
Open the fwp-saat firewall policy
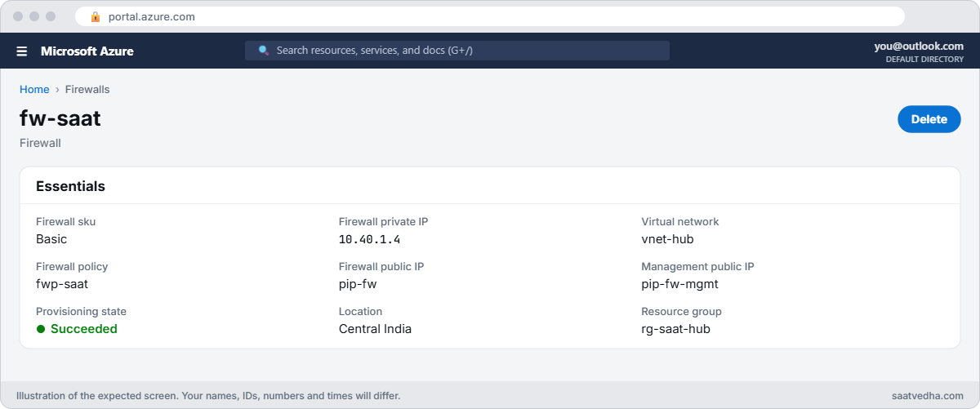(62, 284)
